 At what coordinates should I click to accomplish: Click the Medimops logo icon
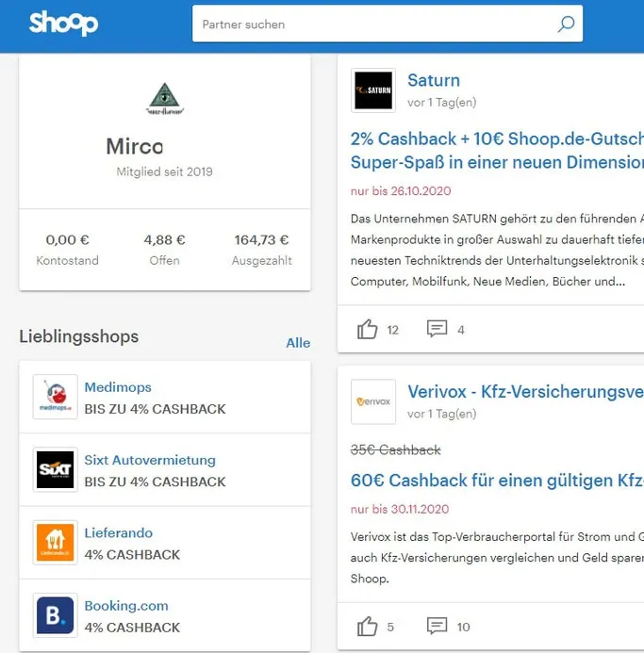[56, 397]
